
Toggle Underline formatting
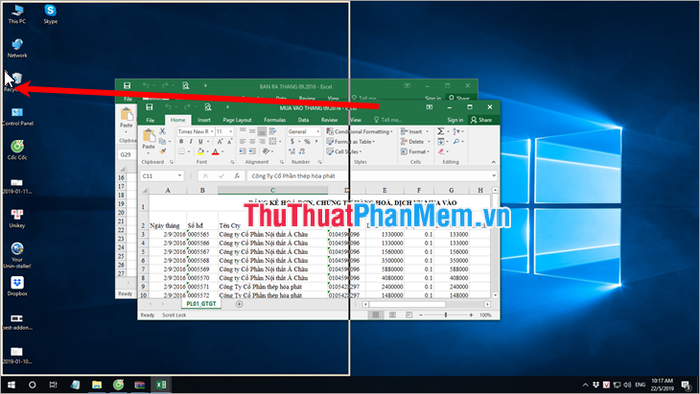pyautogui.click(x=200, y=141)
